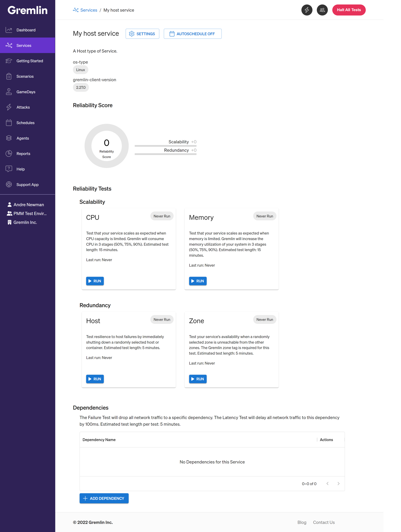This screenshot has height=532, width=401.
Task: Open the service SETTINGS button
Action: [142, 34]
